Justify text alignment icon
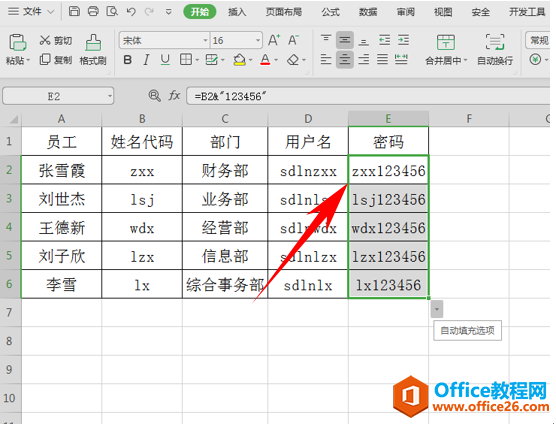The image size is (556, 424). tap(382, 59)
